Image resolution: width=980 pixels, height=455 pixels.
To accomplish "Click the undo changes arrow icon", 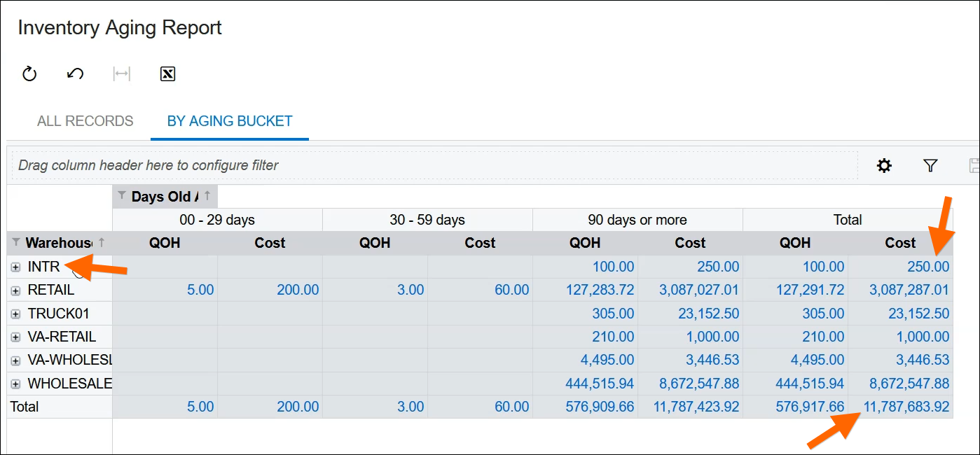I will pyautogui.click(x=75, y=73).
